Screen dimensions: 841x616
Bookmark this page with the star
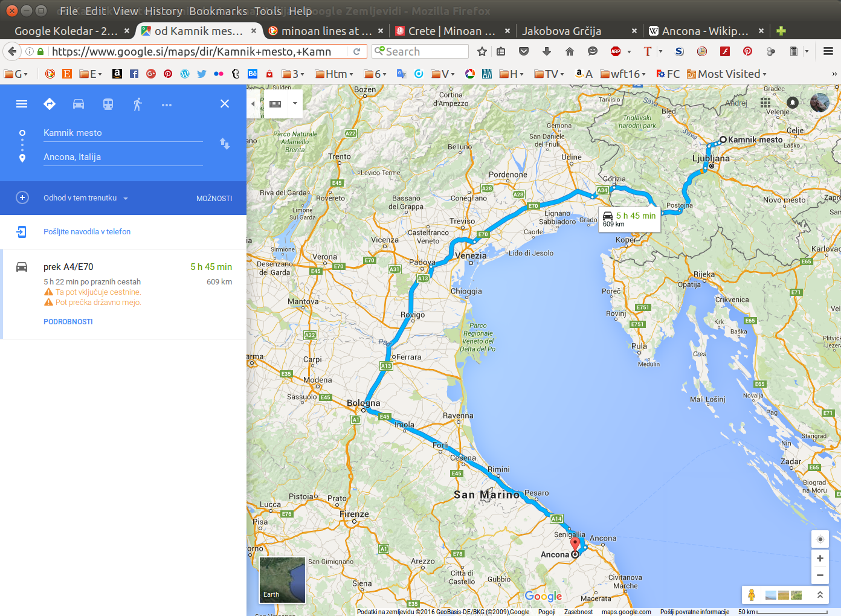[x=482, y=51]
